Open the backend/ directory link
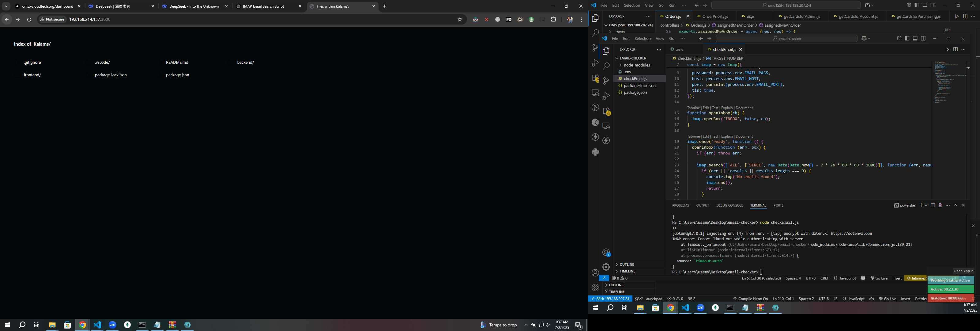 (245, 63)
